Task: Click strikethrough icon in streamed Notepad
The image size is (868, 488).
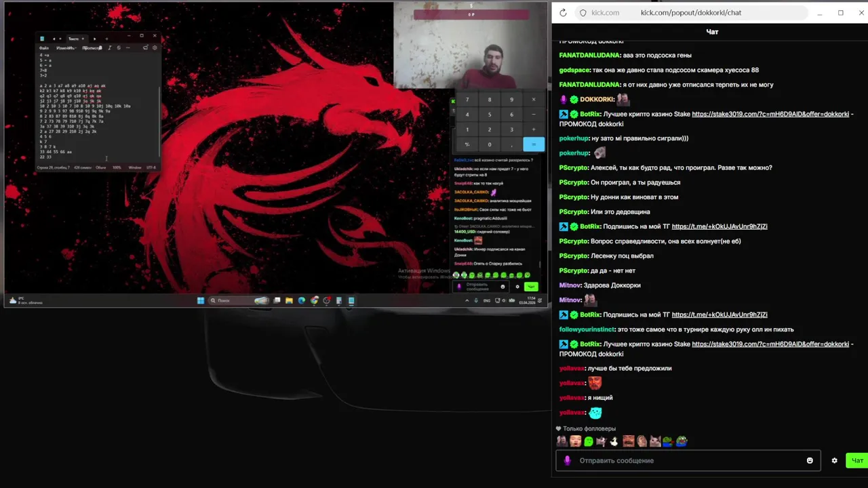Action: (119, 48)
